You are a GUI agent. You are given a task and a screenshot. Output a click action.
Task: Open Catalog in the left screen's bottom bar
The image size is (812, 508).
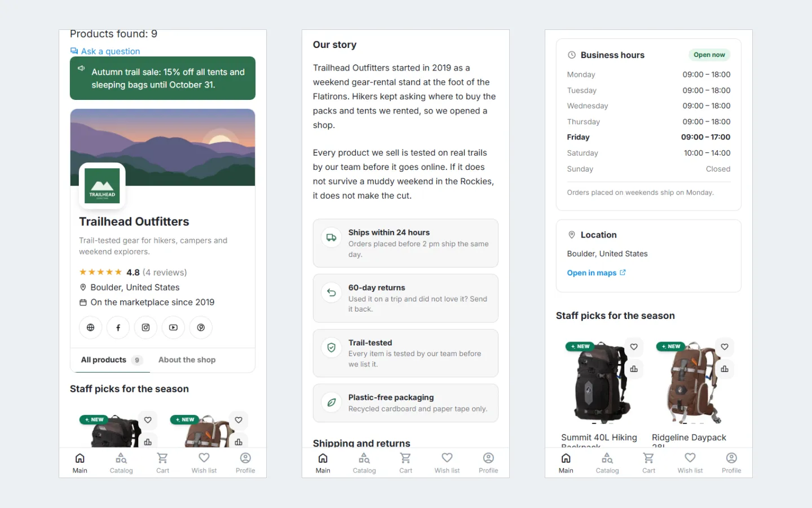pyautogui.click(x=121, y=463)
